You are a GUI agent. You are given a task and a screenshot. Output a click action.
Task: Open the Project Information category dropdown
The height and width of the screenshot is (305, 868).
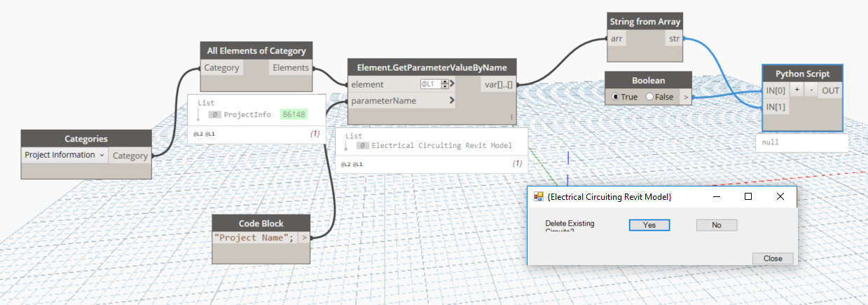[64, 155]
